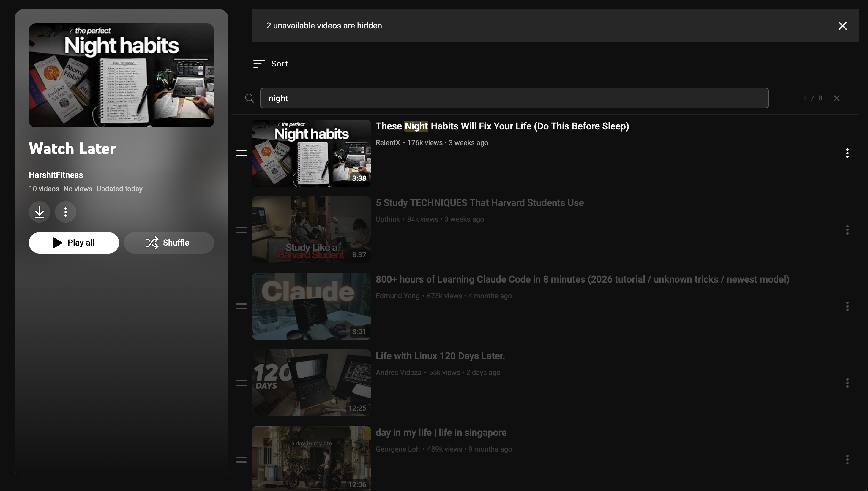Clear the playlist search with the X
868x491 pixels.
837,98
